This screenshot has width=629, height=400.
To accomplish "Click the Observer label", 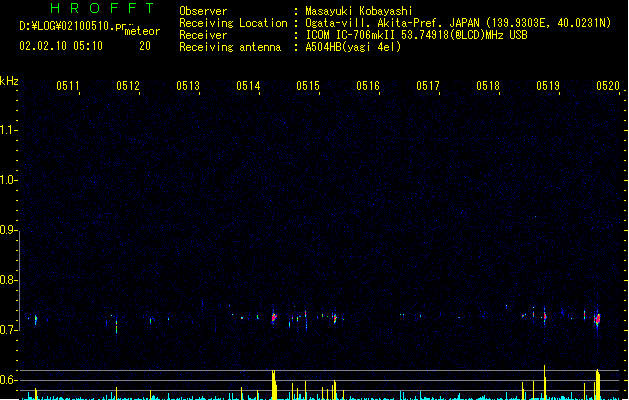I will [x=203, y=11].
